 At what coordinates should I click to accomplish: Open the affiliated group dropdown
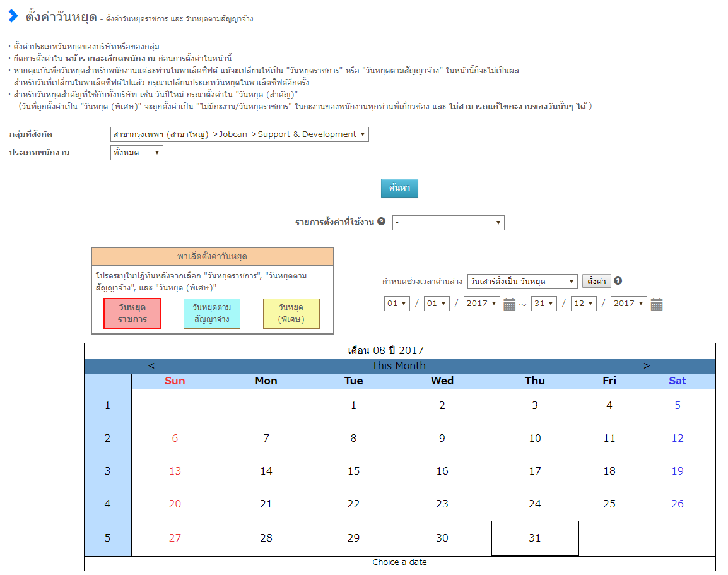tap(239, 134)
